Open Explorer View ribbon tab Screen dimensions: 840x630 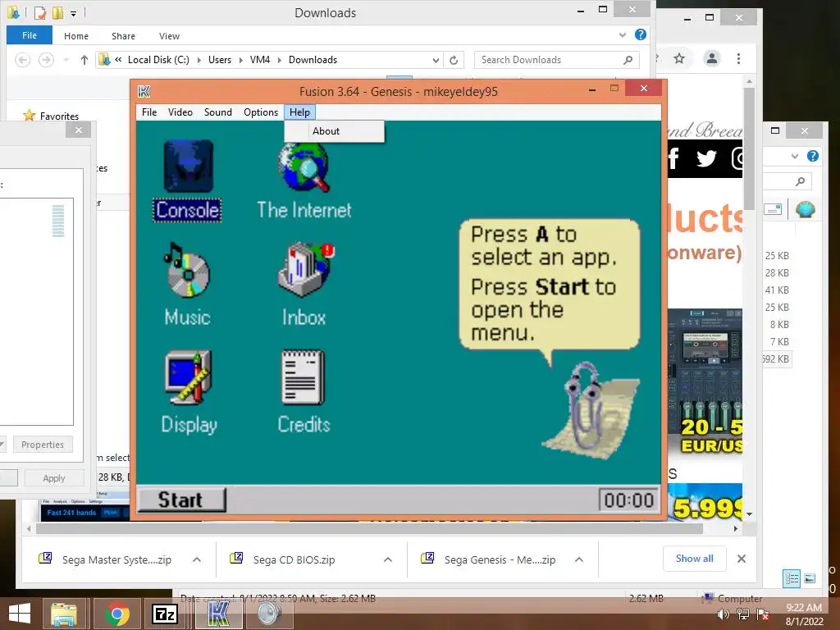coord(169,36)
